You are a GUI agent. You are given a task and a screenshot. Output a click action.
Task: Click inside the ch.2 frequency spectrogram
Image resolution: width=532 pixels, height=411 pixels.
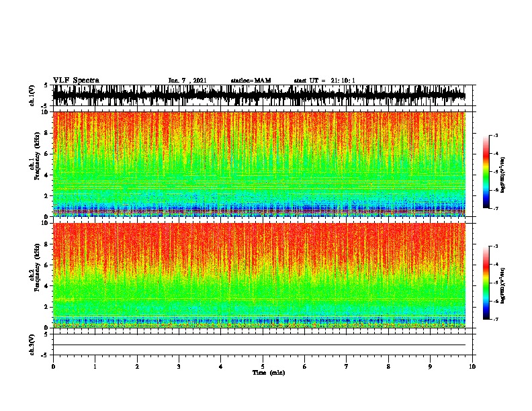[x=259, y=275]
